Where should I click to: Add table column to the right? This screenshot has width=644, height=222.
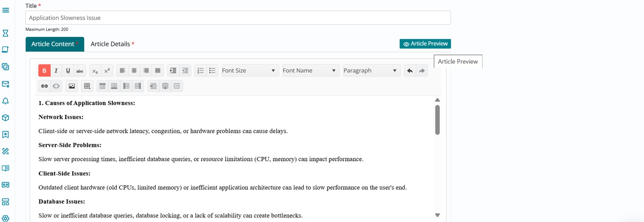click(x=138, y=86)
